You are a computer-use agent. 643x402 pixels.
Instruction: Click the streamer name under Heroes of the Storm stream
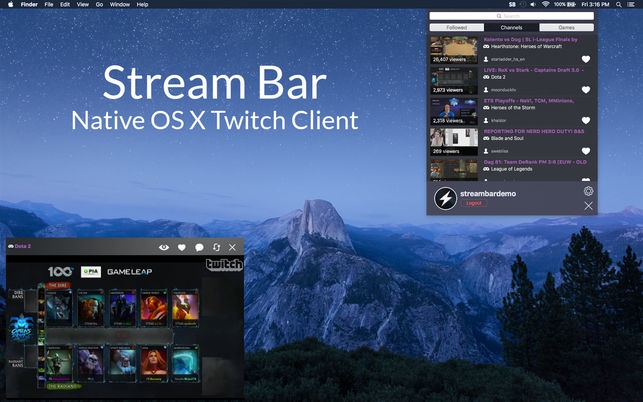point(498,121)
